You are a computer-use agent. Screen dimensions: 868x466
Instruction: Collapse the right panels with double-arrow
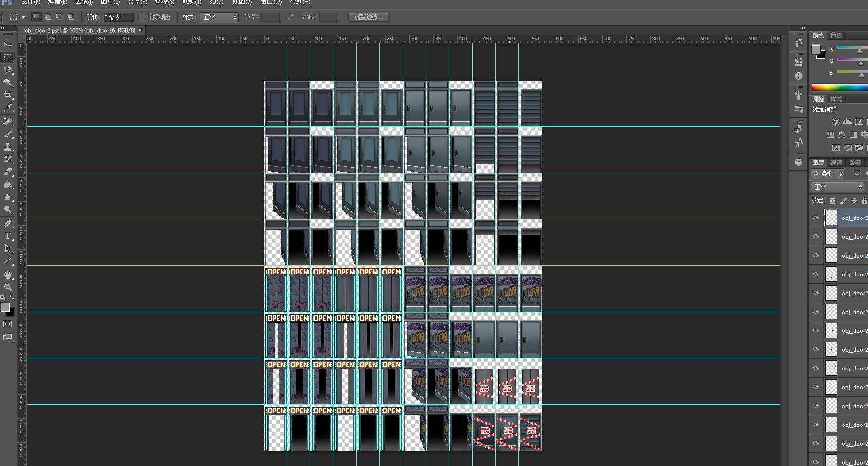tap(803, 28)
